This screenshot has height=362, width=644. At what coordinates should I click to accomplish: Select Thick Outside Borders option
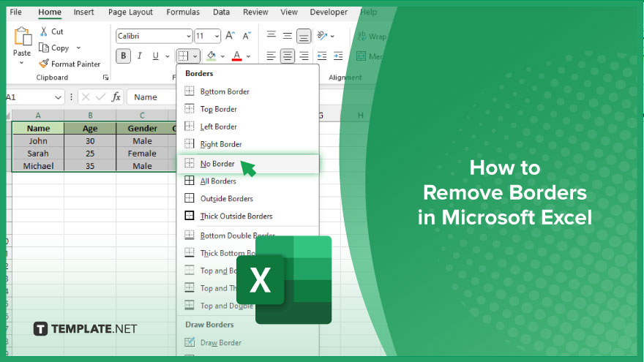[x=247, y=216]
